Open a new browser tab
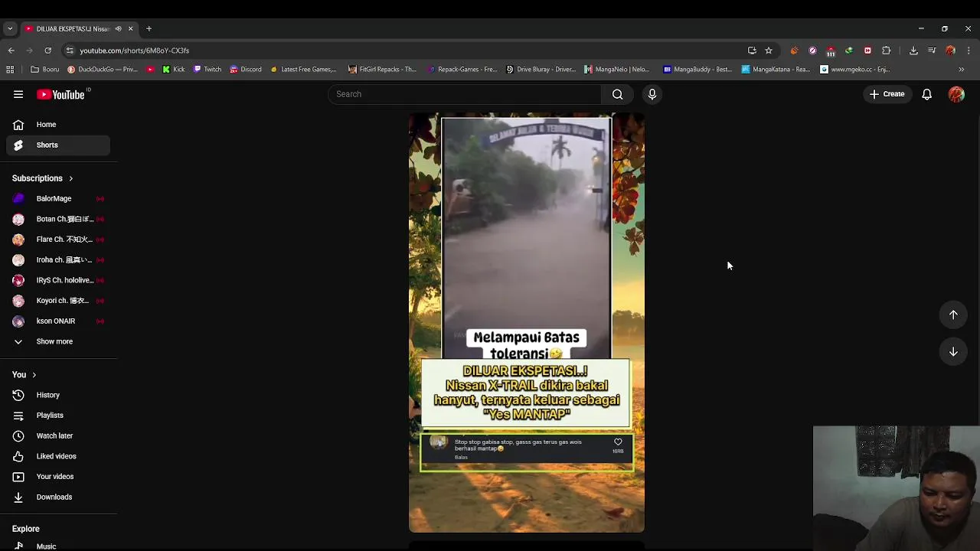This screenshot has width=980, height=551. pos(149,29)
